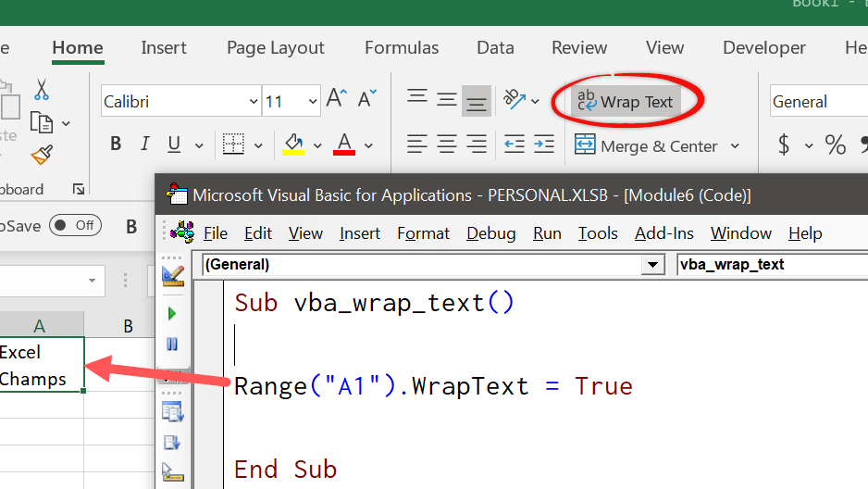Open the Run menu in VBA editor
This screenshot has height=489, width=868.
547,233
